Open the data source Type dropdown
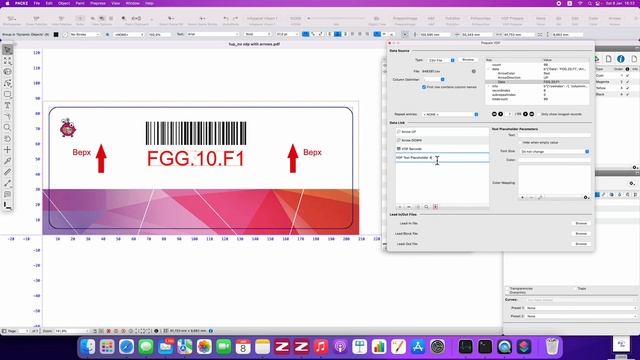640x360 pixels. [441, 60]
